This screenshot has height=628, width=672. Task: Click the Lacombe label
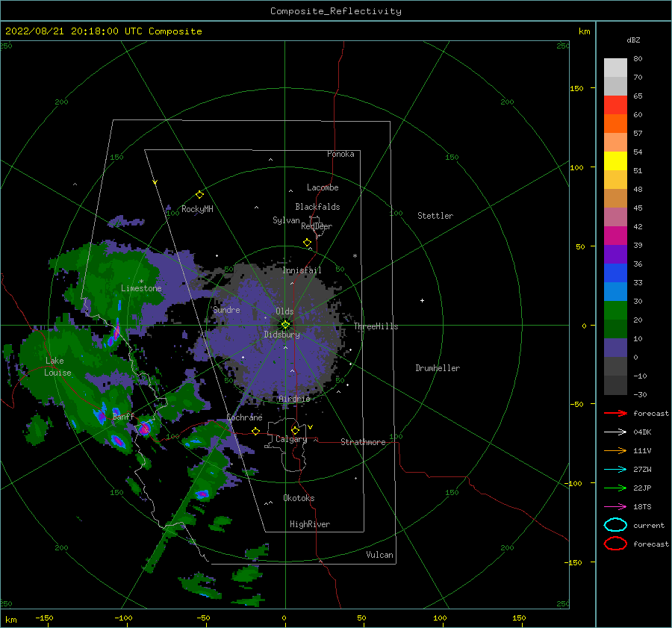(323, 187)
